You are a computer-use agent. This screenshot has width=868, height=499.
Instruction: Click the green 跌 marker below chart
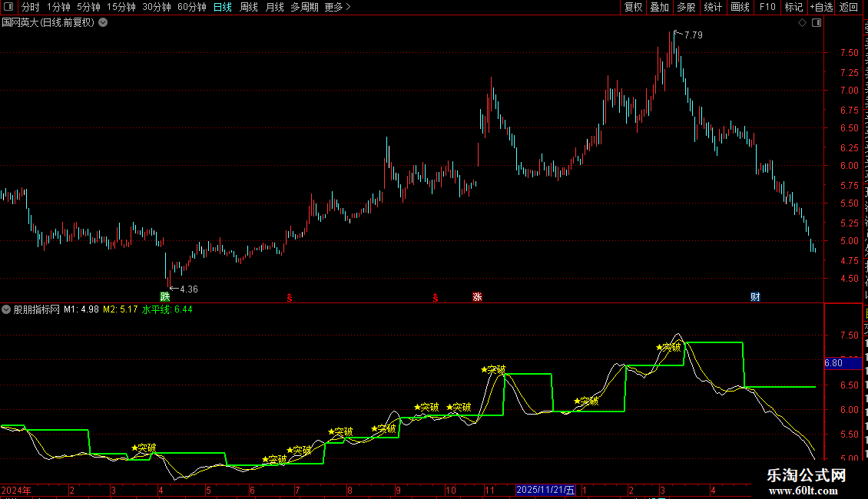click(165, 296)
